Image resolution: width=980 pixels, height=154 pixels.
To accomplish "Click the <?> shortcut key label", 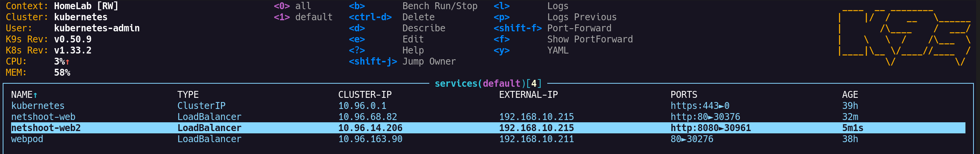I will [357, 50].
